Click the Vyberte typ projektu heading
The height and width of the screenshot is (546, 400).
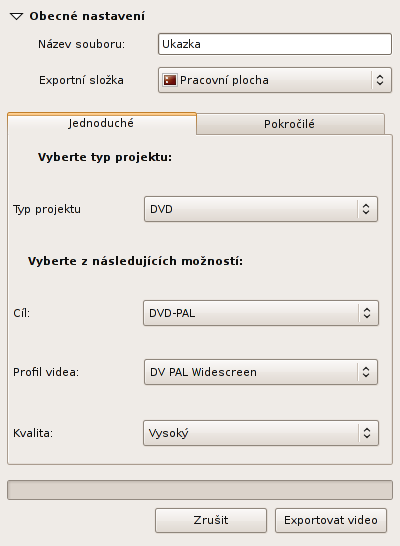click(x=105, y=157)
